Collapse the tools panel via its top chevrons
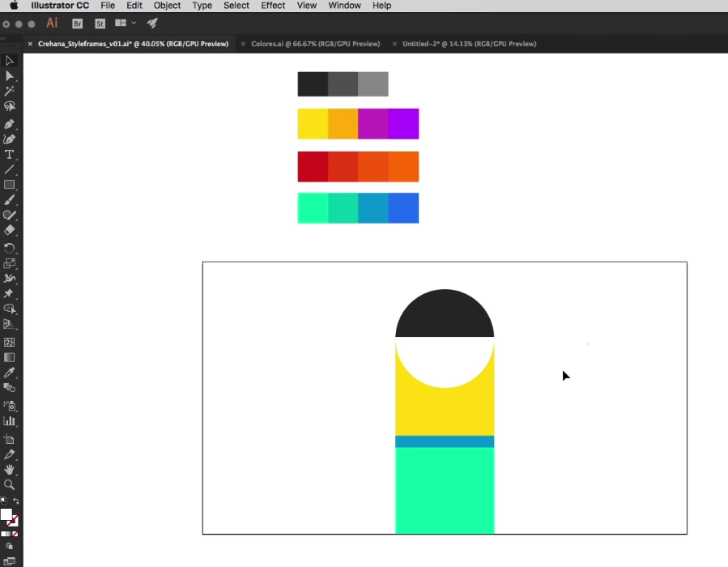 [x=5, y=38]
